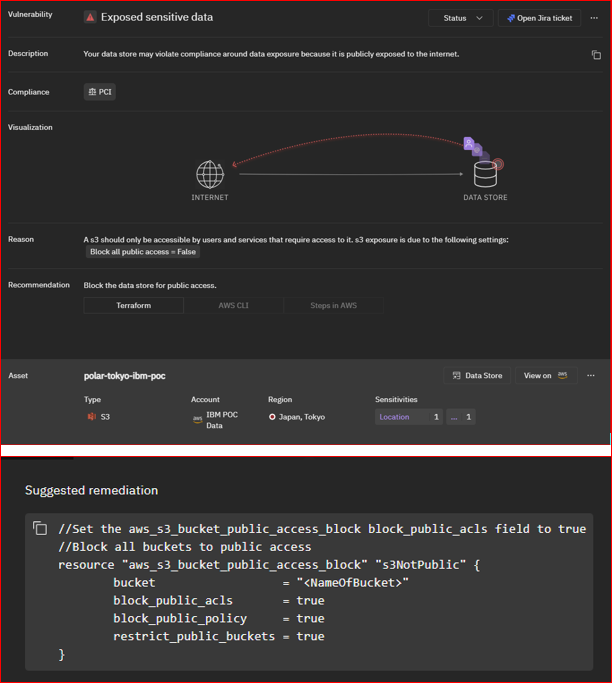Click the Open Jira ticket button

tap(539, 18)
